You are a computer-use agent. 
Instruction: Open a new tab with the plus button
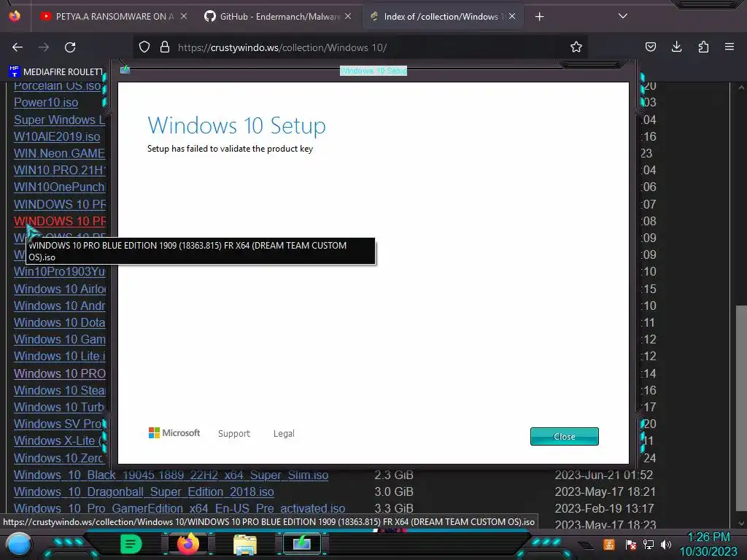click(539, 17)
